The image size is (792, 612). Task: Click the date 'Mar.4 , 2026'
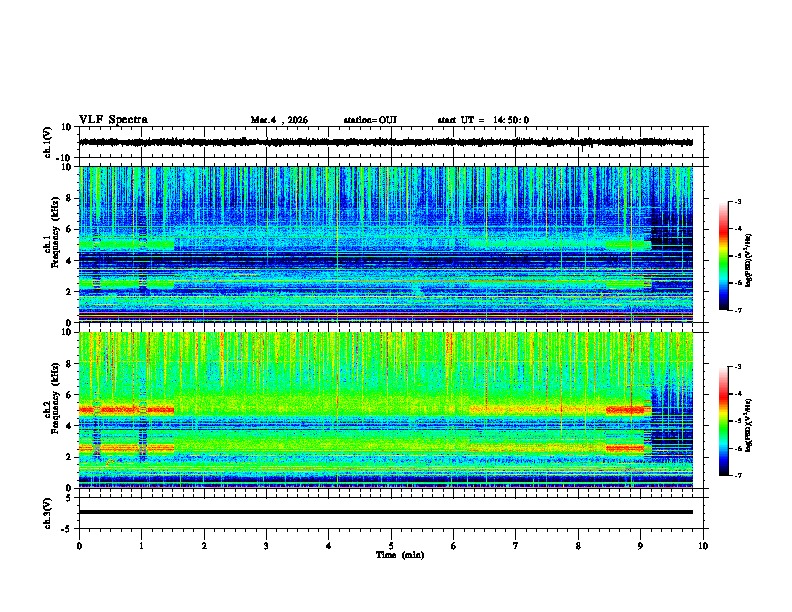pyautogui.click(x=279, y=120)
